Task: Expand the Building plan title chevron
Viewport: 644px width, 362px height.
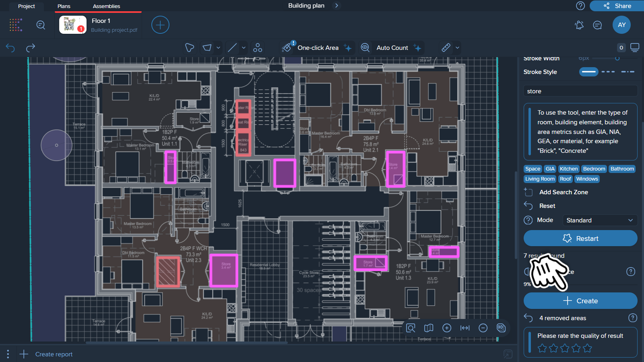Action: (x=337, y=6)
